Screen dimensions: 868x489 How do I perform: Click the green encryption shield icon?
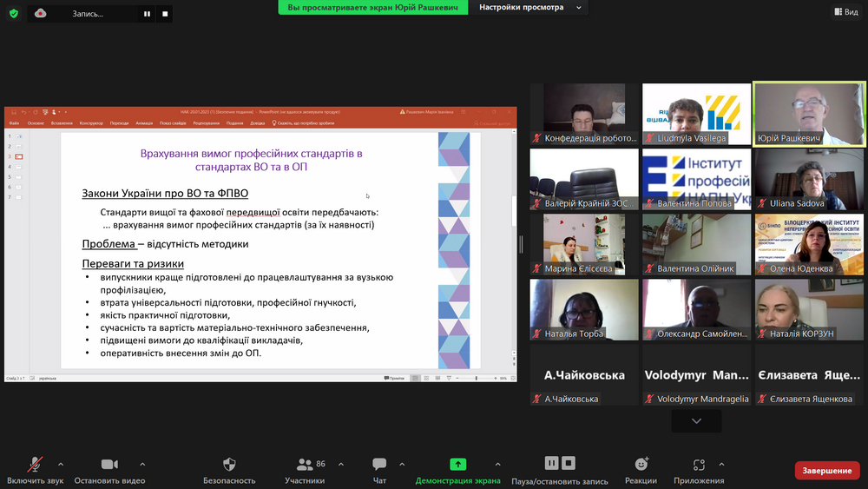tap(14, 13)
